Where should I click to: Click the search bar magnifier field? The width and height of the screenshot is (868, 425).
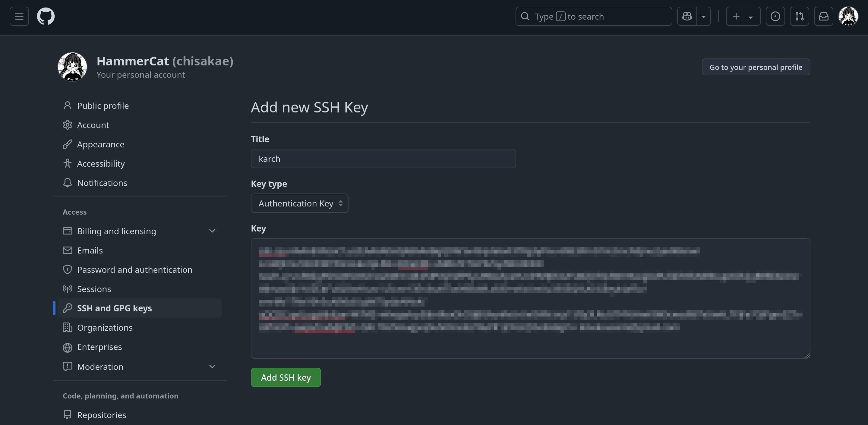click(x=593, y=16)
